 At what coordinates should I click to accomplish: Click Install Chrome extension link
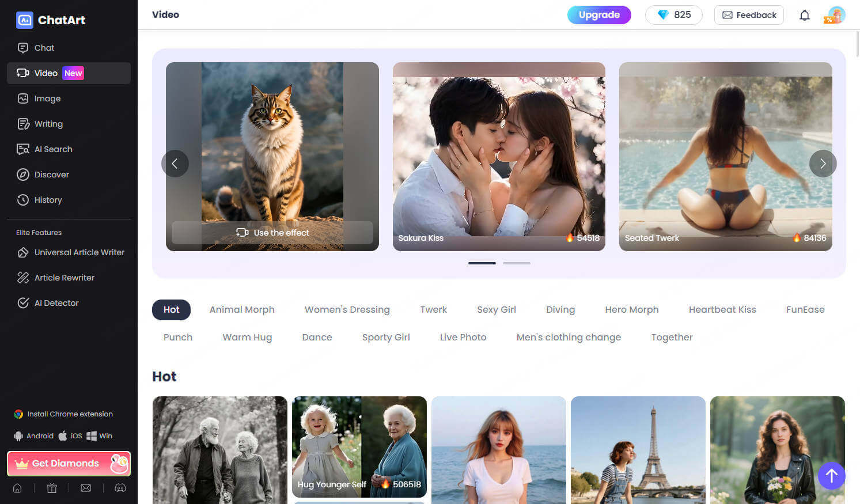point(63,414)
